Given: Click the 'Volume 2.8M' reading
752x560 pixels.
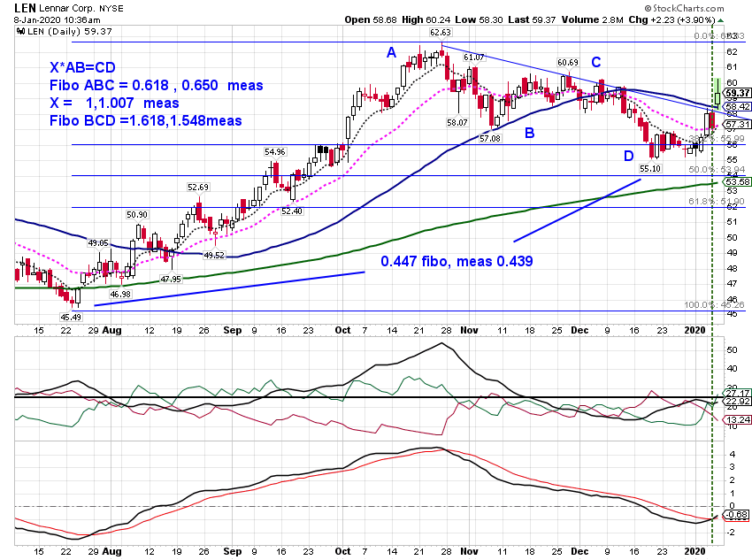Looking at the screenshot, I should (x=592, y=19).
